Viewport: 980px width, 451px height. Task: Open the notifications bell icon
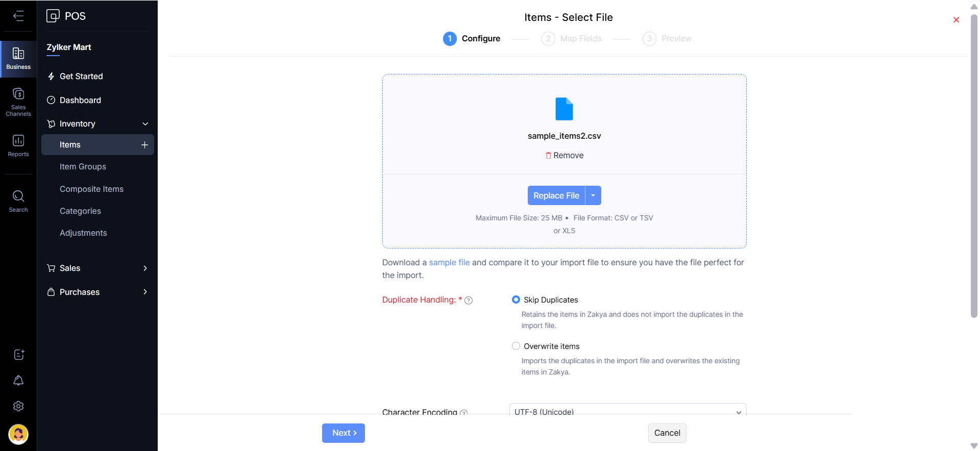(18, 381)
